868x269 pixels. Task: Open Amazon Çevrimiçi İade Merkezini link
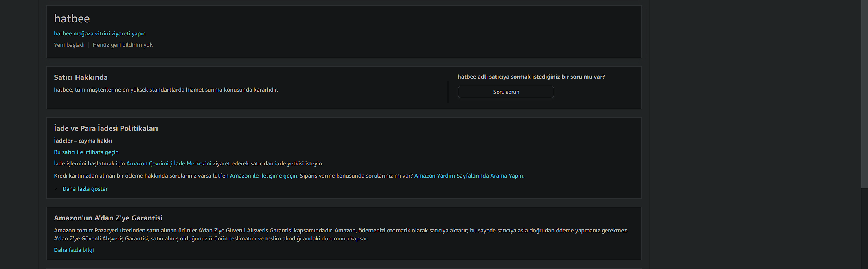tap(169, 163)
